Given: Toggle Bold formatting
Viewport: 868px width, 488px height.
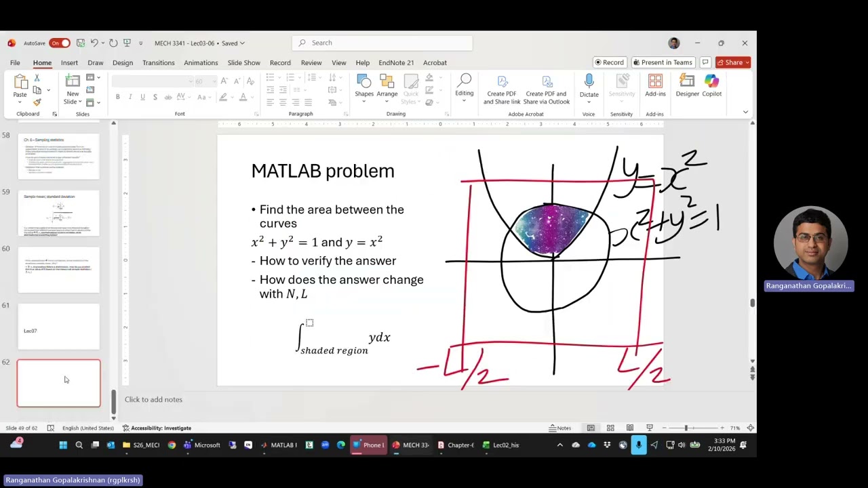Looking at the screenshot, I should pyautogui.click(x=117, y=97).
